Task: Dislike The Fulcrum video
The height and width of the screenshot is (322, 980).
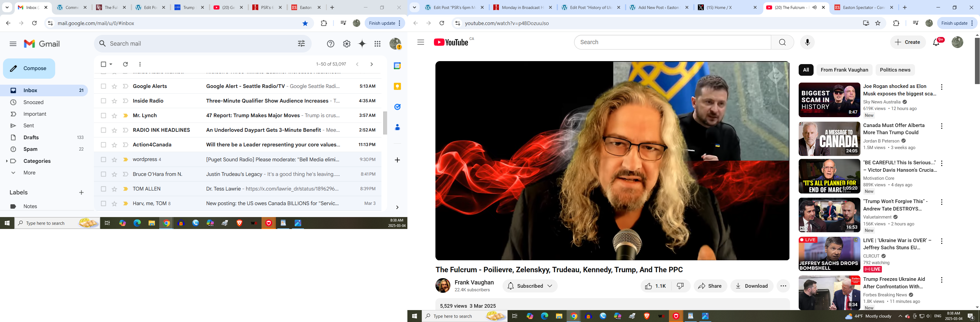Action: (680, 286)
